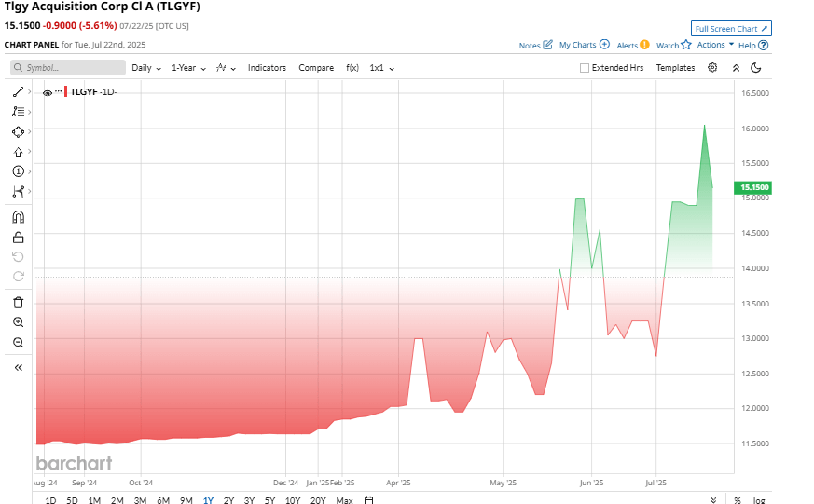The height and width of the screenshot is (504, 814).
Task: Open the Compare menu
Action: 316,68
